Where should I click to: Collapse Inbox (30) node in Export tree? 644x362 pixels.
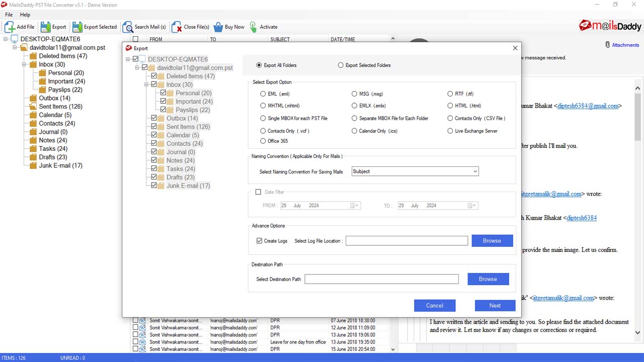[146, 84]
